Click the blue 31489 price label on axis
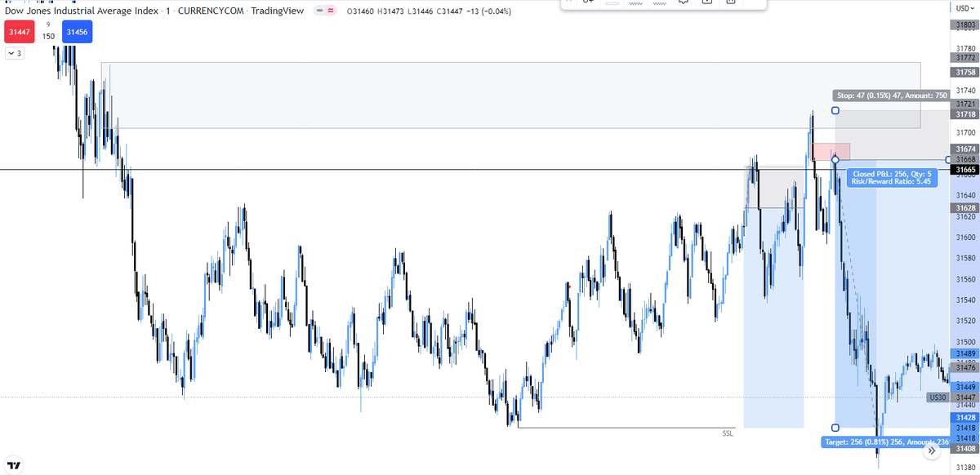980x475 pixels. tap(964, 353)
